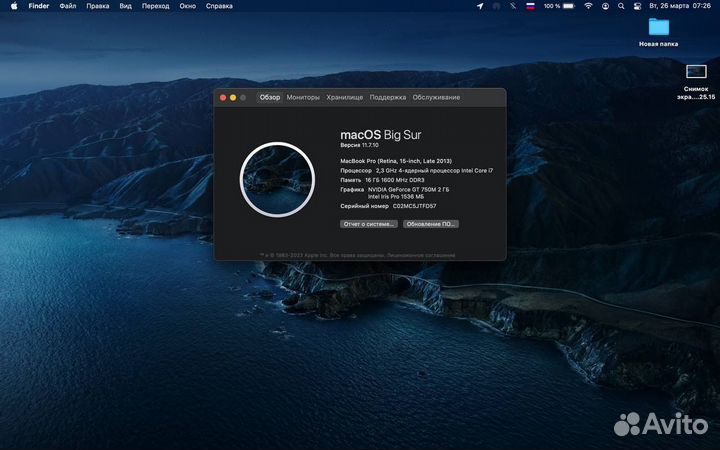Select the Новая папка folder icon

658,27
